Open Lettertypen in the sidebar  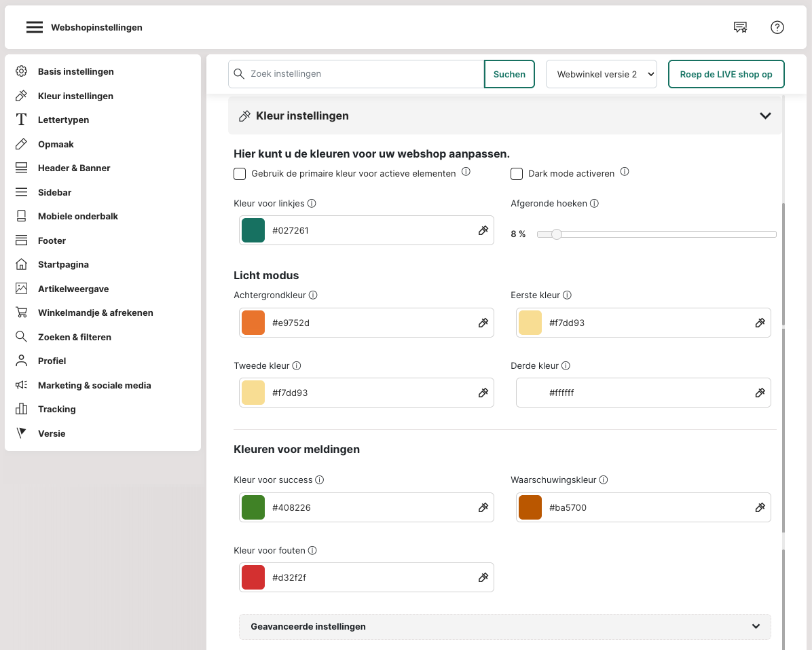pos(63,120)
